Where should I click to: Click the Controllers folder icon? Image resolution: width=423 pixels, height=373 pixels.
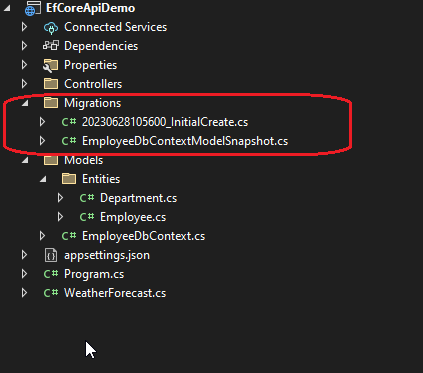coord(51,84)
